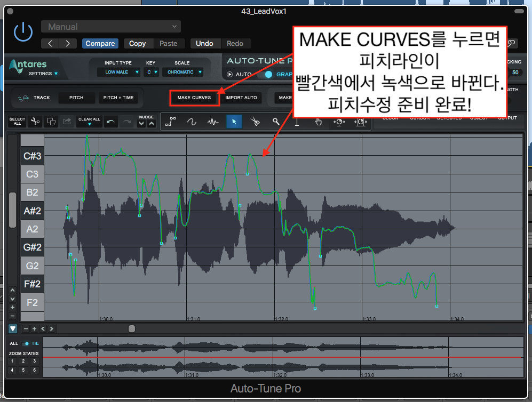Click the Paste share-arrow icon
Image resolution: width=532 pixels, height=402 pixels.
(67, 122)
